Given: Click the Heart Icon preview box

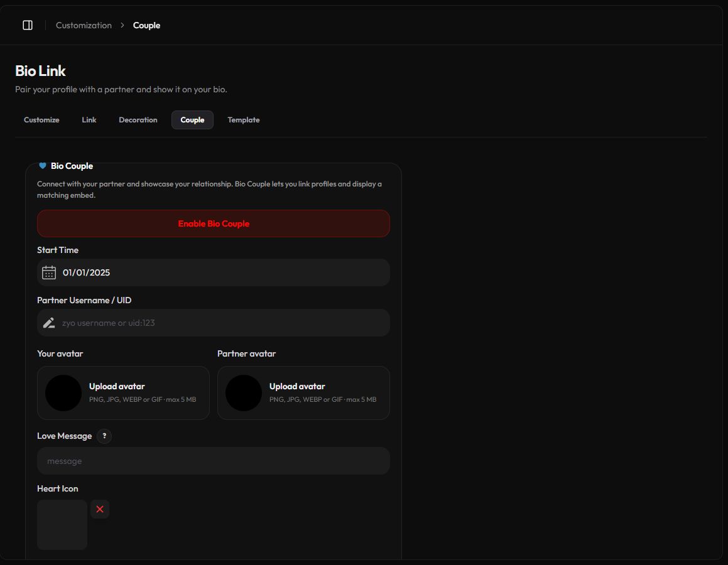Looking at the screenshot, I should 62,525.
